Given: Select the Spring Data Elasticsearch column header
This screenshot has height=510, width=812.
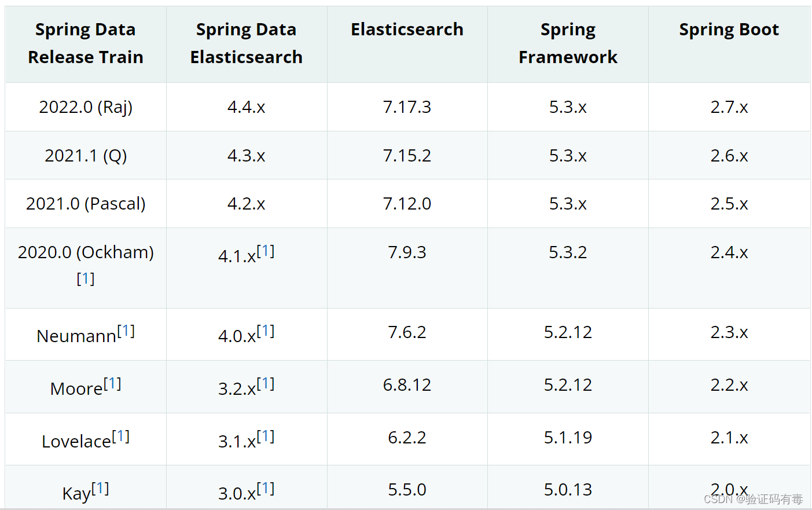Looking at the screenshot, I should (247, 43).
